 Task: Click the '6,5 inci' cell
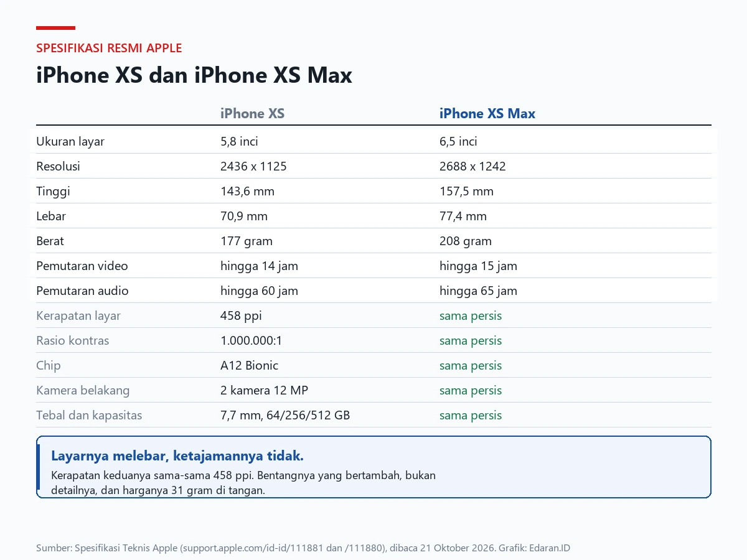point(458,141)
